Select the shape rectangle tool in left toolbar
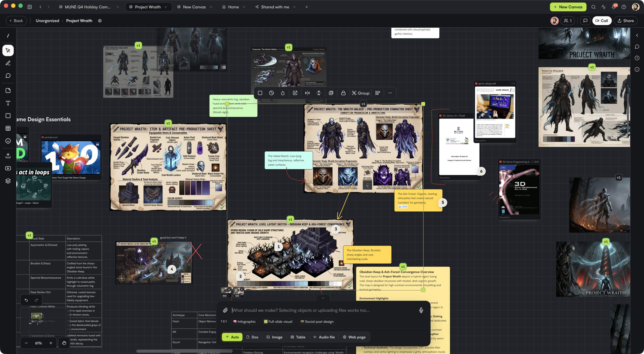 [x=8, y=116]
